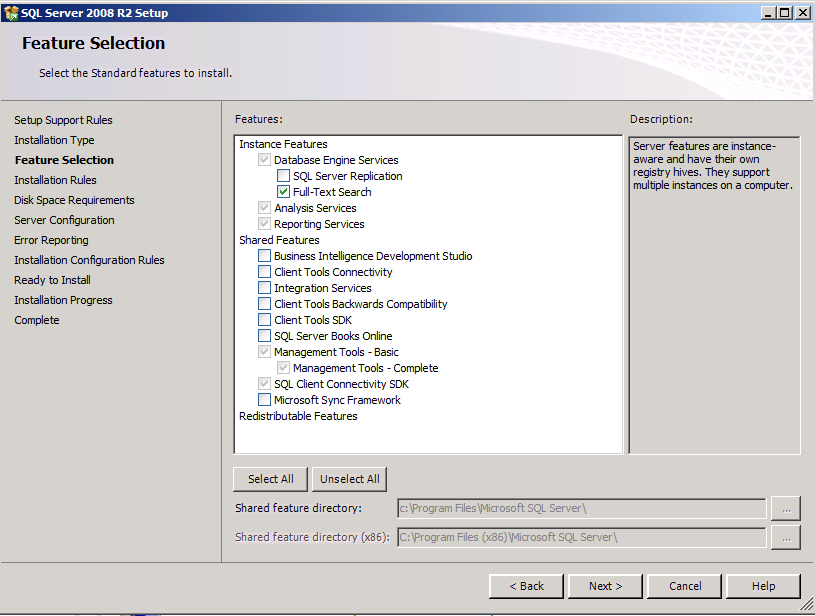Select the Full-Text Search label
The image size is (815, 616).
click(x=332, y=192)
